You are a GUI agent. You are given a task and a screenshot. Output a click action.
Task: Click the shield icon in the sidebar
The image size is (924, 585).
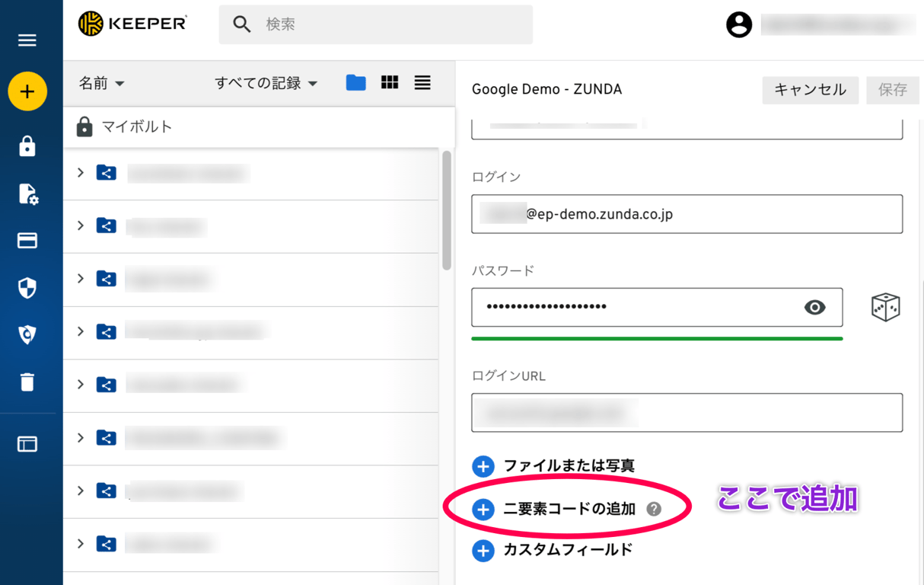click(x=27, y=288)
